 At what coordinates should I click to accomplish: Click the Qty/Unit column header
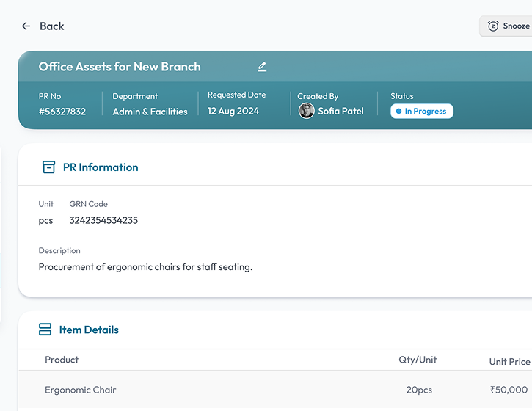tap(418, 360)
